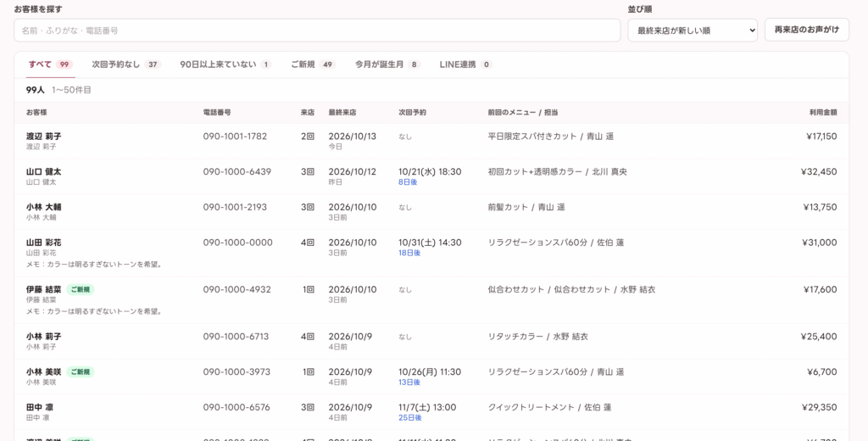The width and height of the screenshot is (868, 441).
Task: Click the 最終来店 column header
Action: [x=342, y=113]
